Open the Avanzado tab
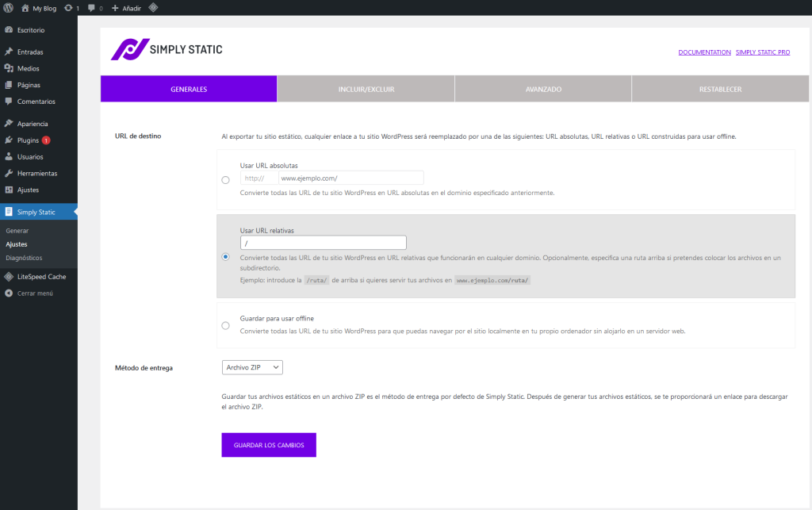Screen dimensions: 812x510 pos(542,88)
